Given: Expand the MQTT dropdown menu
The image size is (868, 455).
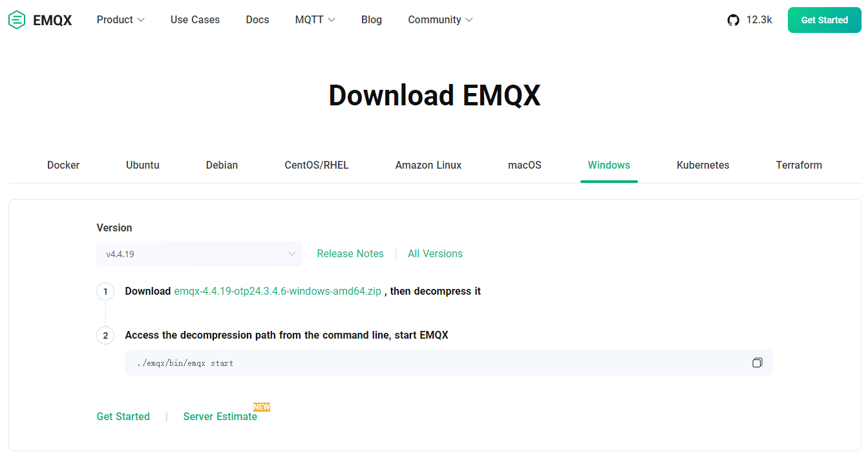Looking at the screenshot, I should click(315, 20).
